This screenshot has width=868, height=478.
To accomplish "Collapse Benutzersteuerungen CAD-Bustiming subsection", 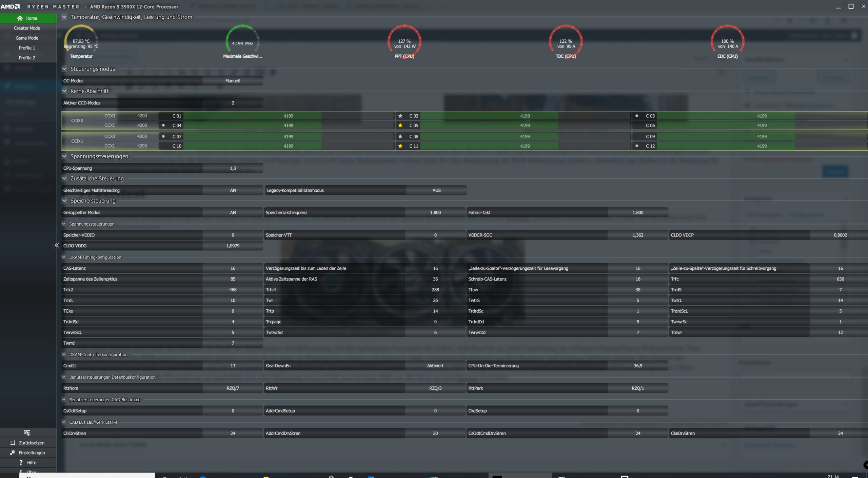I will pos(64,399).
